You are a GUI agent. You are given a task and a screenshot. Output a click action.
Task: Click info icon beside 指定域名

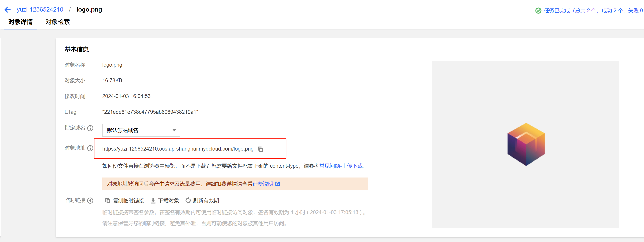[x=90, y=128]
